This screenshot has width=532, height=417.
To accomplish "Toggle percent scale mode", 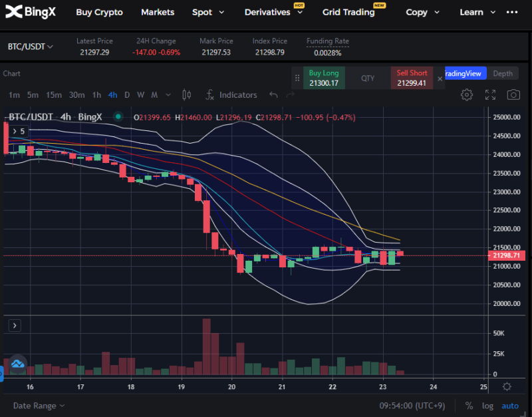I will pyautogui.click(x=469, y=406).
